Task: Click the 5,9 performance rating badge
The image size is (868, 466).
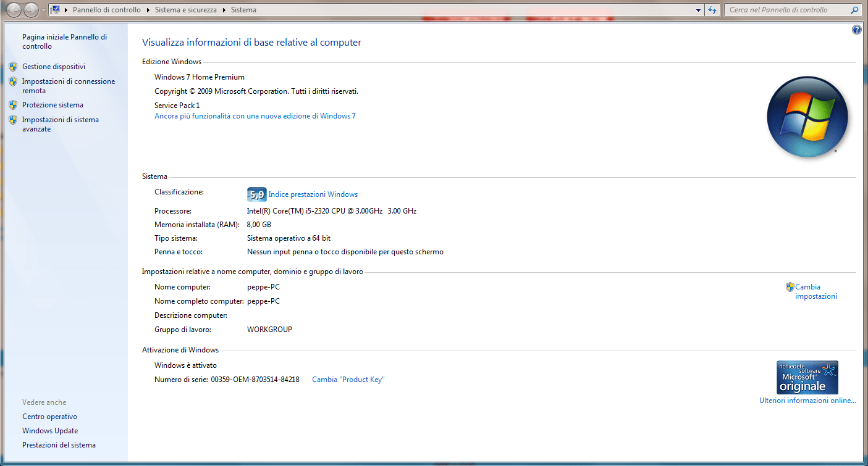Action: pos(256,194)
